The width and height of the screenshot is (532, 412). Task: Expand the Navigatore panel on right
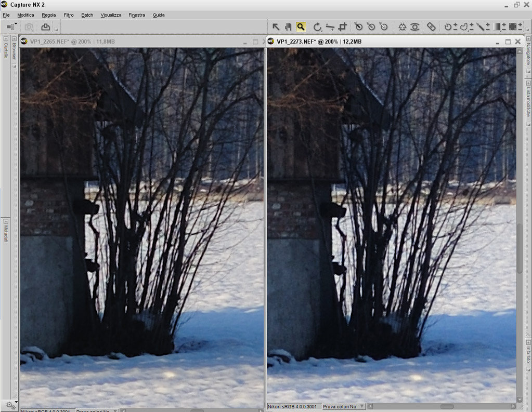pyautogui.click(x=528, y=39)
